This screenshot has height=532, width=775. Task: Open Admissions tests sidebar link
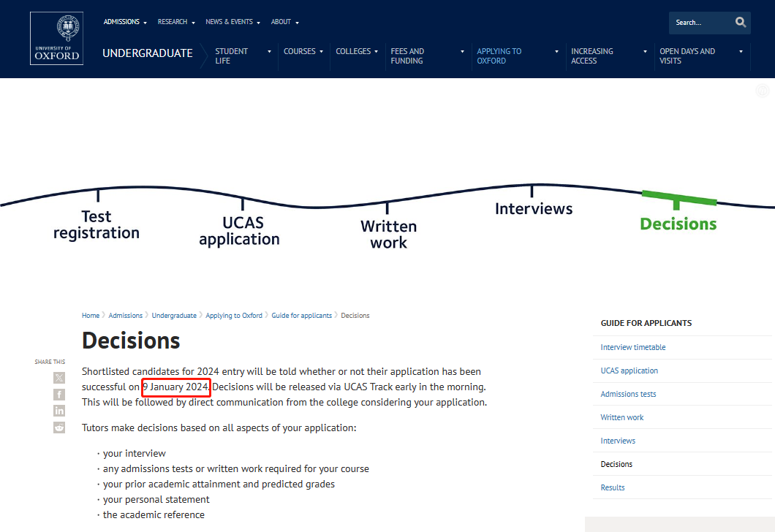[x=628, y=394]
